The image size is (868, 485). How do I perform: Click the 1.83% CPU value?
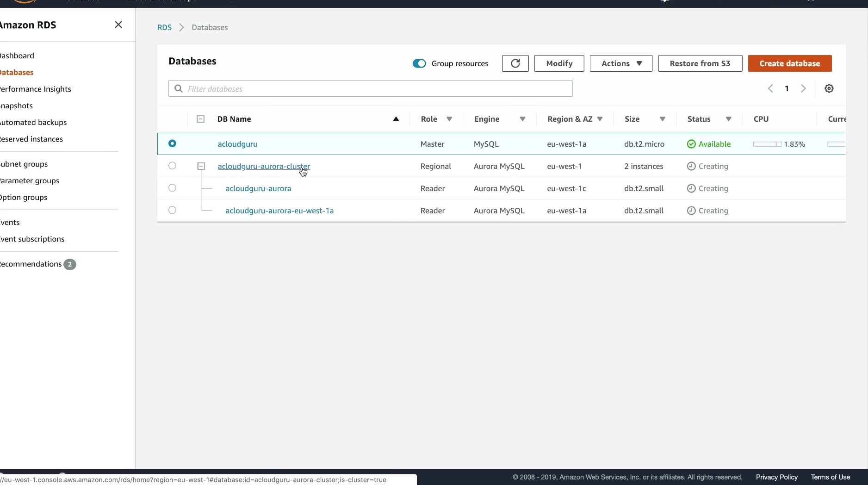[x=794, y=144]
